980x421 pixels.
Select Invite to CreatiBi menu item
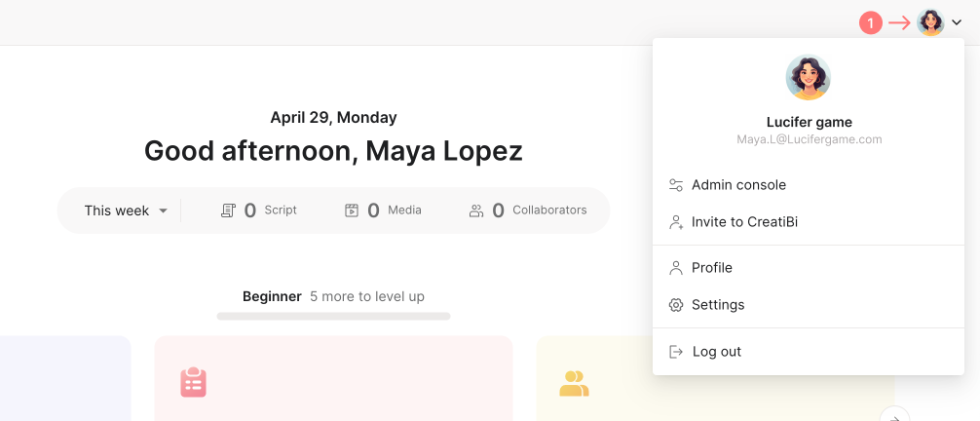(744, 222)
